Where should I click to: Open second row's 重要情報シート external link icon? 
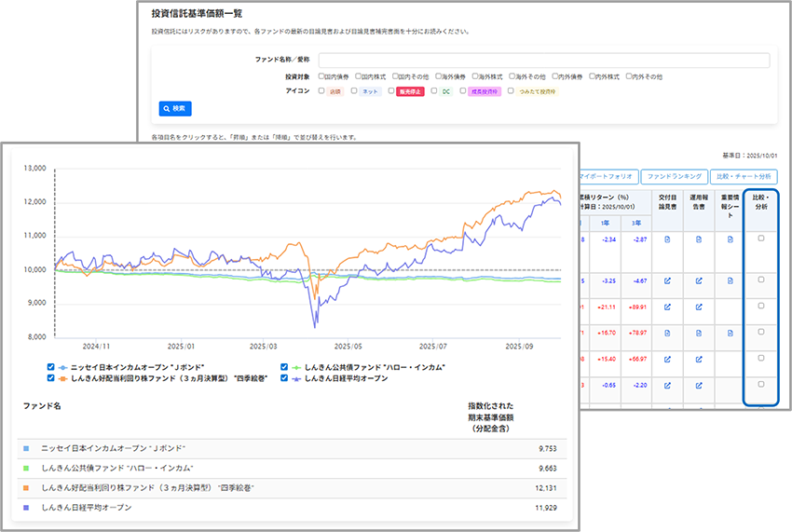click(730, 280)
